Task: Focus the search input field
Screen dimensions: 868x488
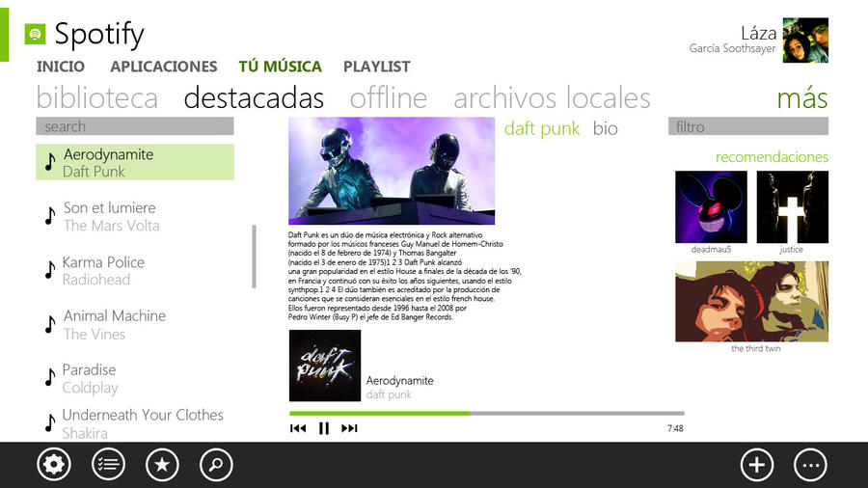Action: tap(134, 126)
